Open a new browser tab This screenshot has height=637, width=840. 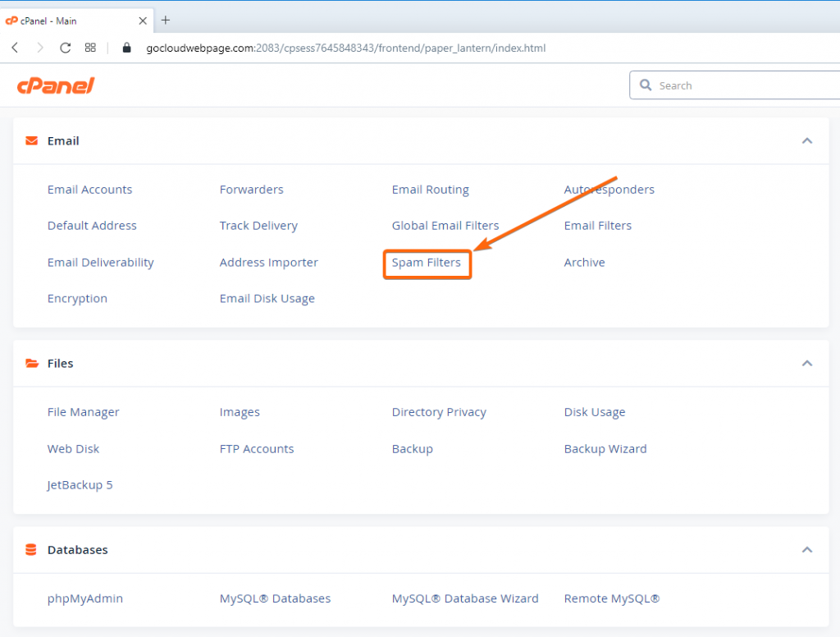click(x=166, y=20)
